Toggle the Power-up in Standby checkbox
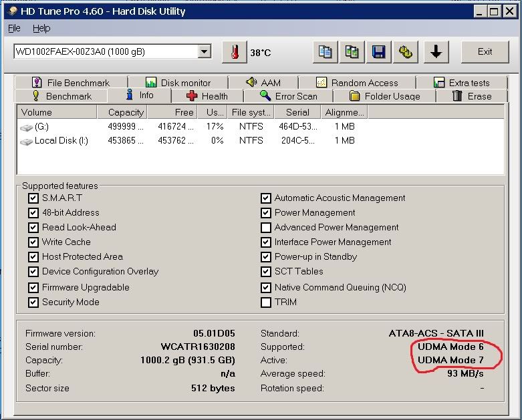The image size is (522, 420). coord(265,256)
